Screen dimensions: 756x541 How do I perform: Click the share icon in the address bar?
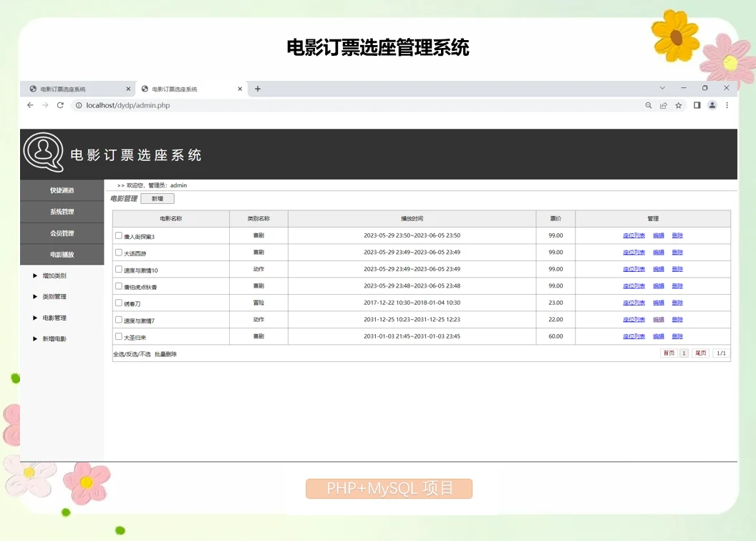pyautogui.click(x=663, y=104)
